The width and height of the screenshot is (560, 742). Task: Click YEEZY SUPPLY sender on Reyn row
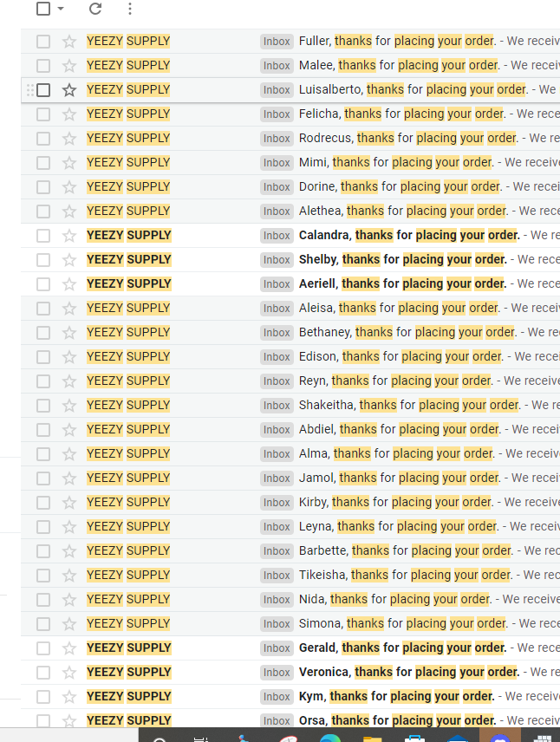click(128, 381)
